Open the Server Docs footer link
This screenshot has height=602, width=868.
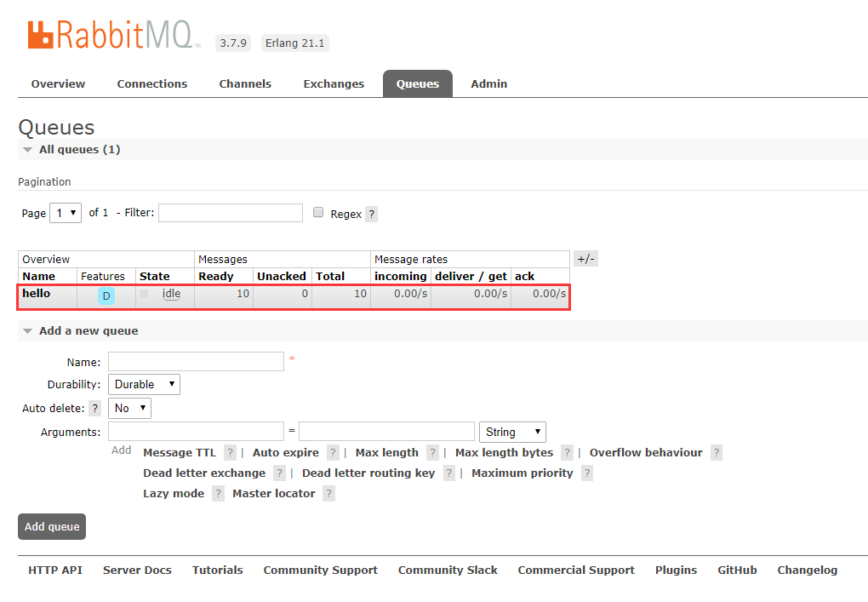pos(137,570)
